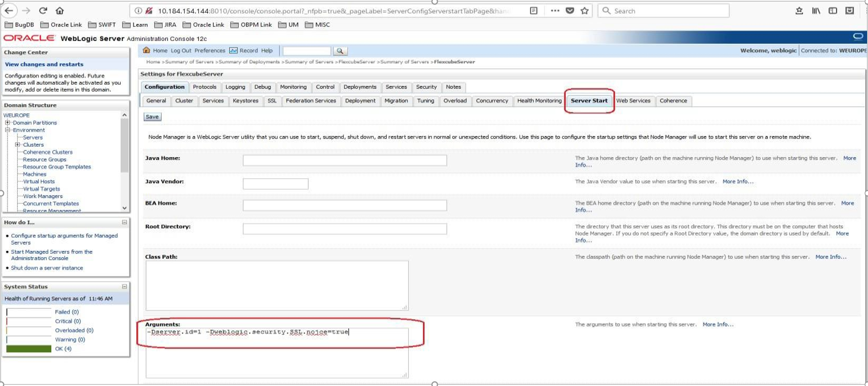Switch to the Monitoring tab
Screen dimensions: 868x386
coord(293,87)
